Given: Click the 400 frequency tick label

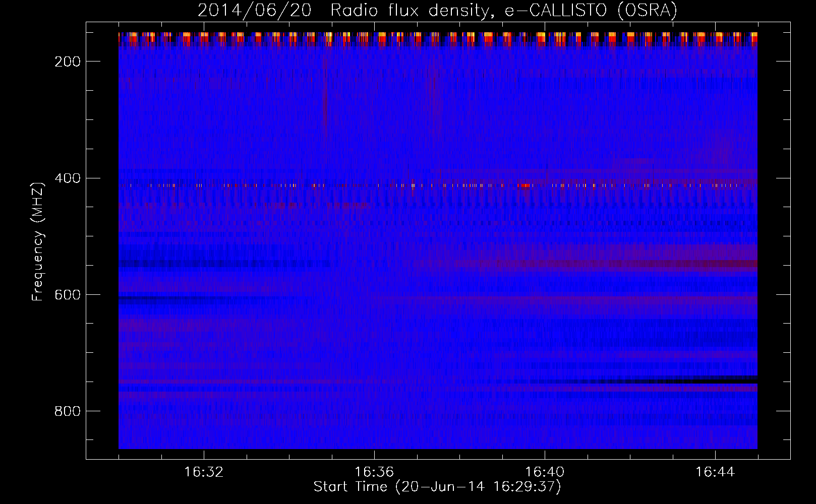Looking at the screenshot, I should (68, 178).
